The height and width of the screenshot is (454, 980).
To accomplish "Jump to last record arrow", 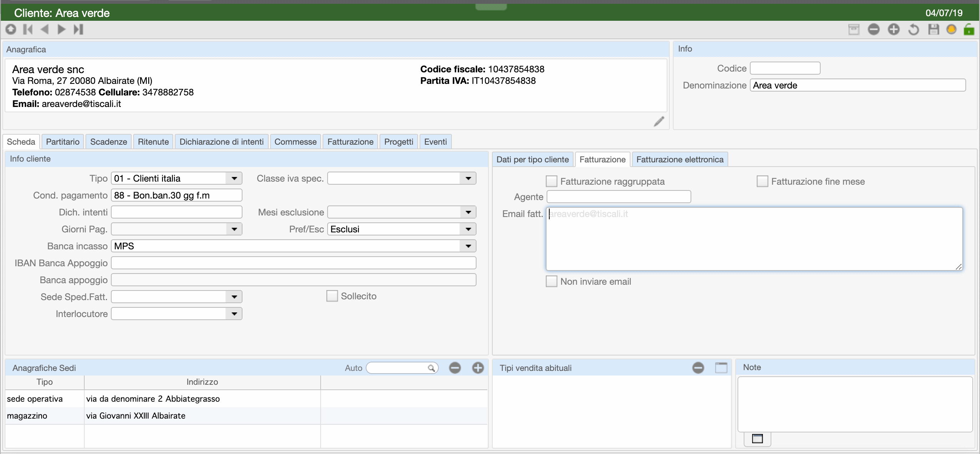I will click(x=79, y=29).
